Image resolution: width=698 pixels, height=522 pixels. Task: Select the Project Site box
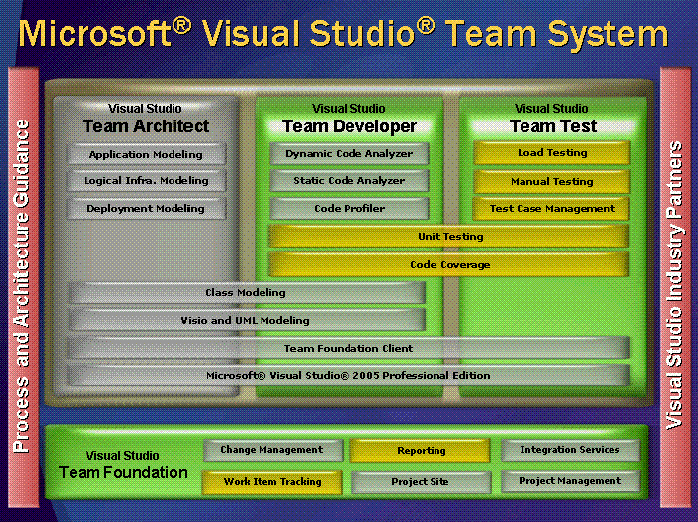click(x=421, y=482)
